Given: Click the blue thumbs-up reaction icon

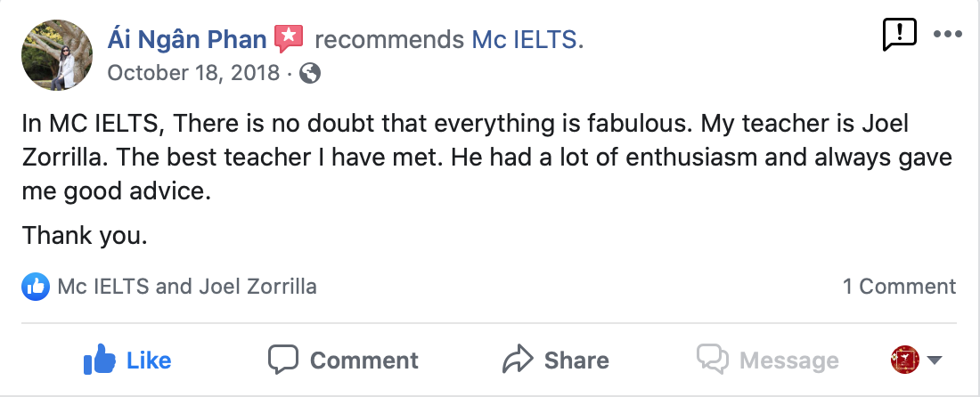Looking at the screenshot, I should click(36, 287).
